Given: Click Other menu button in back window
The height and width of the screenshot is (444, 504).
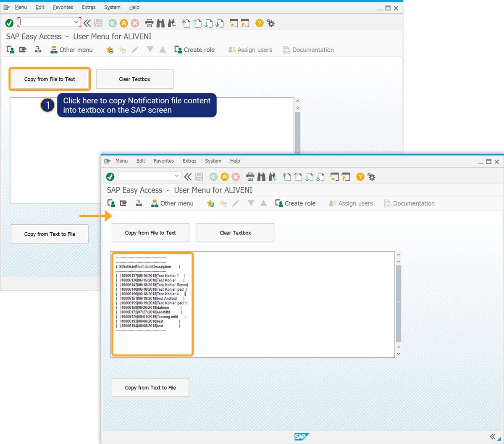Looking at the screenshot, I should tap(71, 50).
